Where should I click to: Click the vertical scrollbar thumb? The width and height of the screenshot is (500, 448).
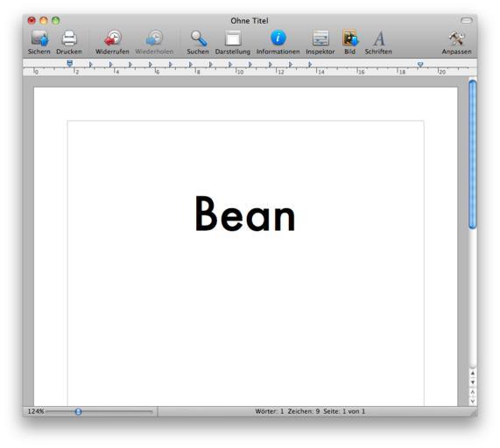coord(473,155)
